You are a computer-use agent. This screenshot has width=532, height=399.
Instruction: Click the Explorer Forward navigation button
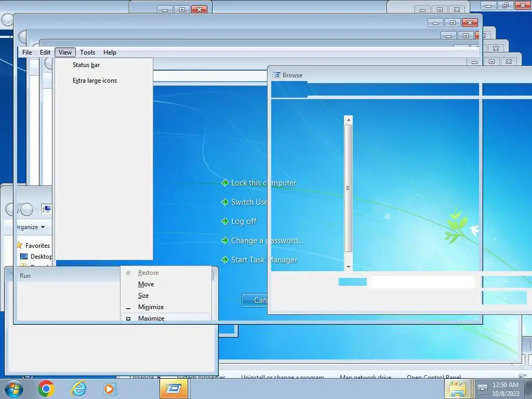click(x=26, y=209)
